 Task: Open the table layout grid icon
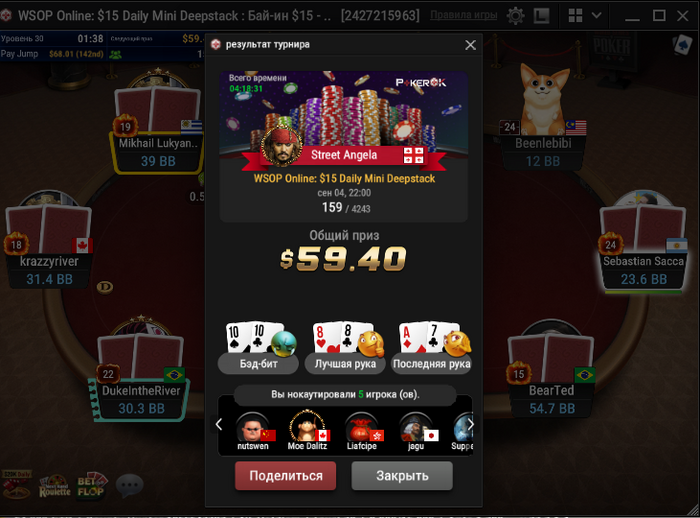[575, 16]
